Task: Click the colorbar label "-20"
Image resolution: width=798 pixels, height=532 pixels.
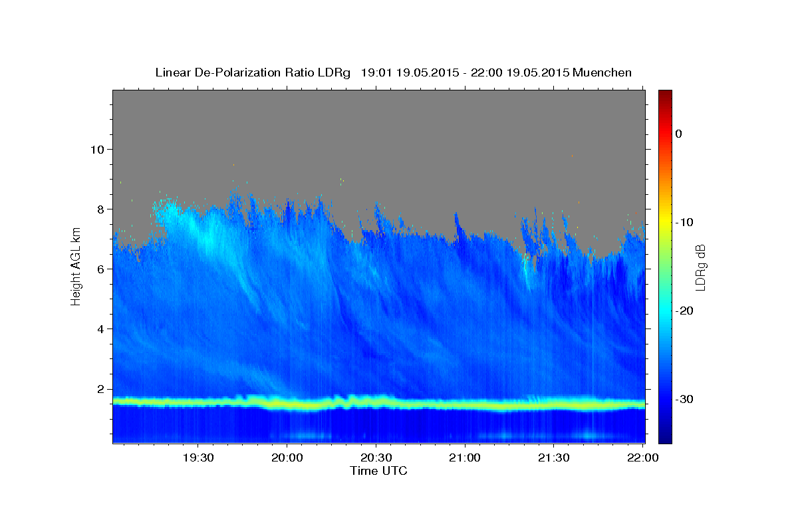Action: point(685,311)
